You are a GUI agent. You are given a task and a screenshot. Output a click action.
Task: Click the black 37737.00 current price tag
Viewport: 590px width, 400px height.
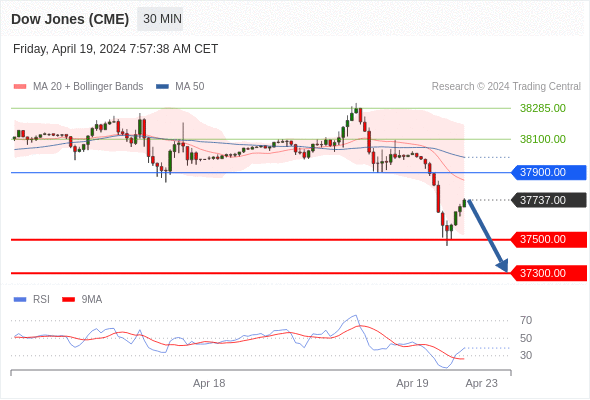pos(549,200)
